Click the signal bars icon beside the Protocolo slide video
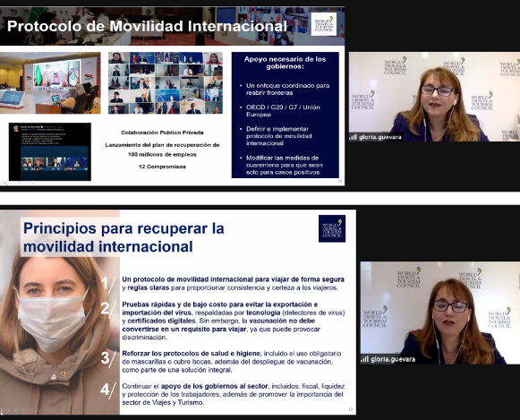520x420 pixels. point(354,137)
